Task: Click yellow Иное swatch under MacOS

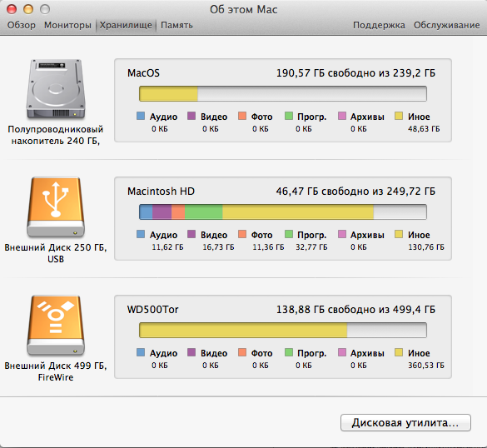Action: point(399,117)
